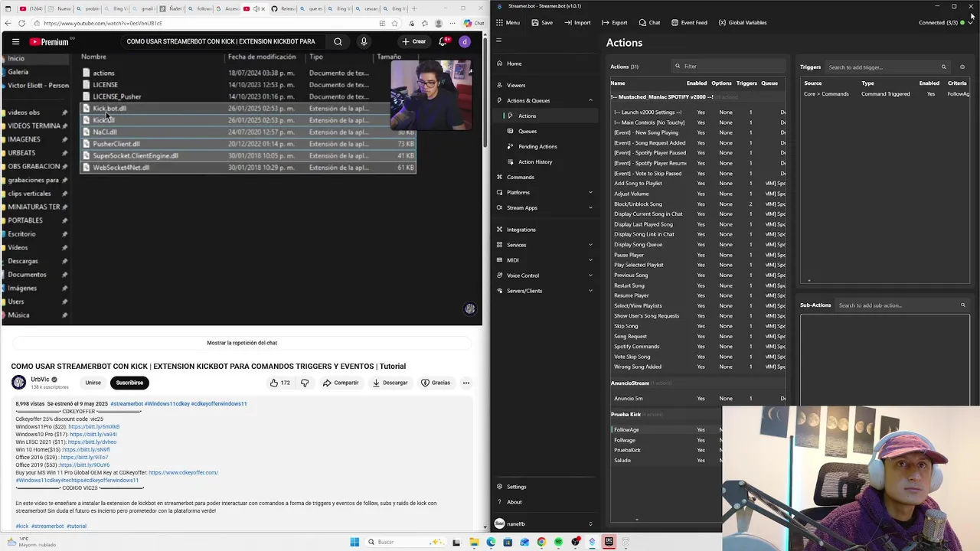Open the Chat window in Streamer.bot
The image size is (980, 551).
(649, 22)
